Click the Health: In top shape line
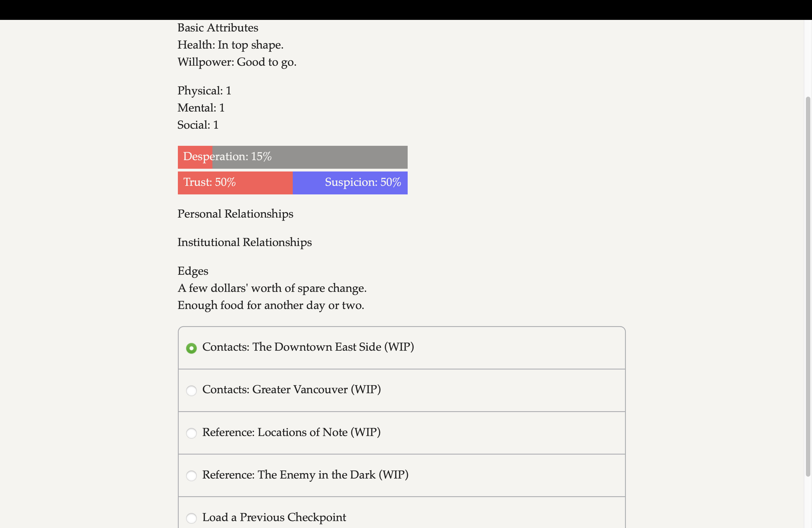Viewport: 812px width, 528px height. pos(230,44)
